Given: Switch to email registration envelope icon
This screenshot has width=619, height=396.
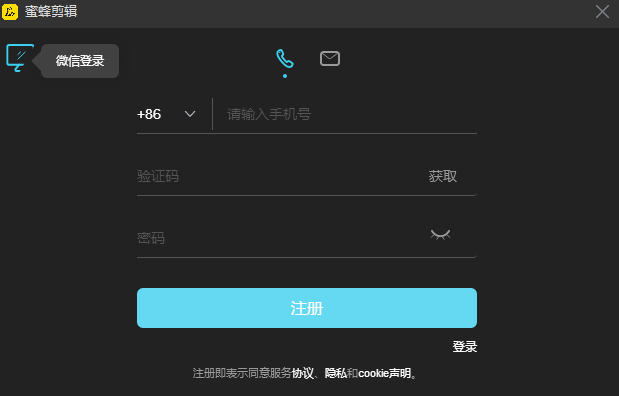Looking at the screenshot, I should (x=330, y=58).
